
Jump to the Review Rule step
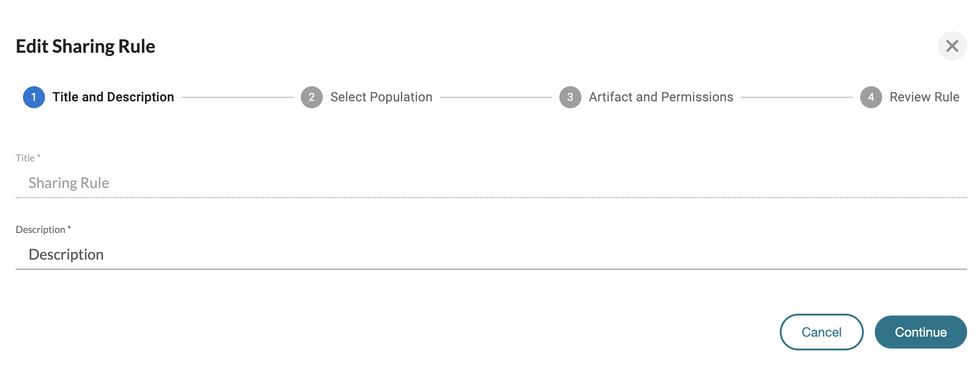tap(924, 97)
